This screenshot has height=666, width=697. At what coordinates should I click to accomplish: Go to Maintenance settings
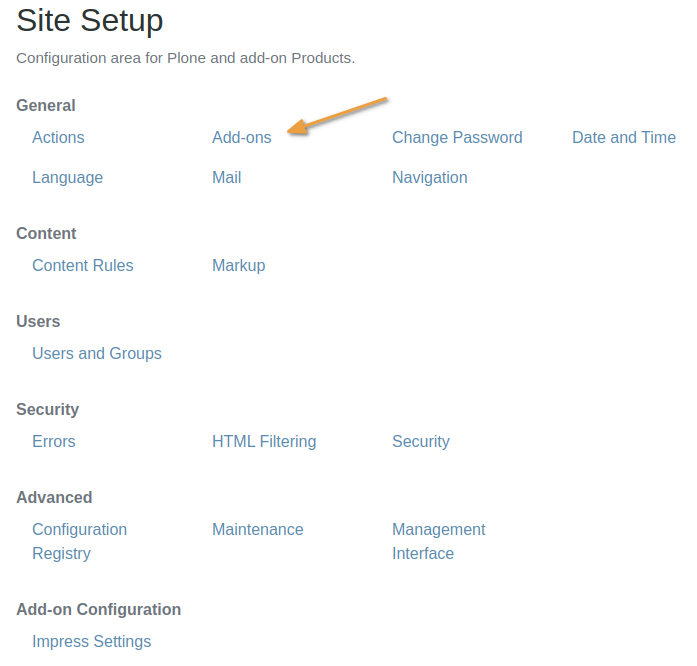[x=257, y=530]
